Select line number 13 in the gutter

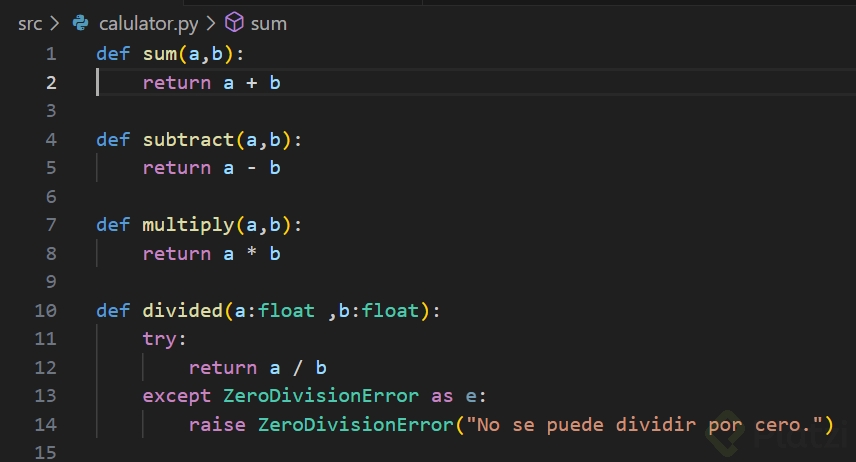[46, 396]
